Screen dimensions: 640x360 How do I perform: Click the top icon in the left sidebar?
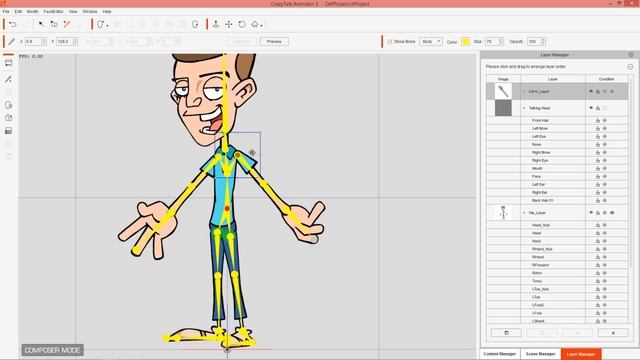click(x=9, y=63)
